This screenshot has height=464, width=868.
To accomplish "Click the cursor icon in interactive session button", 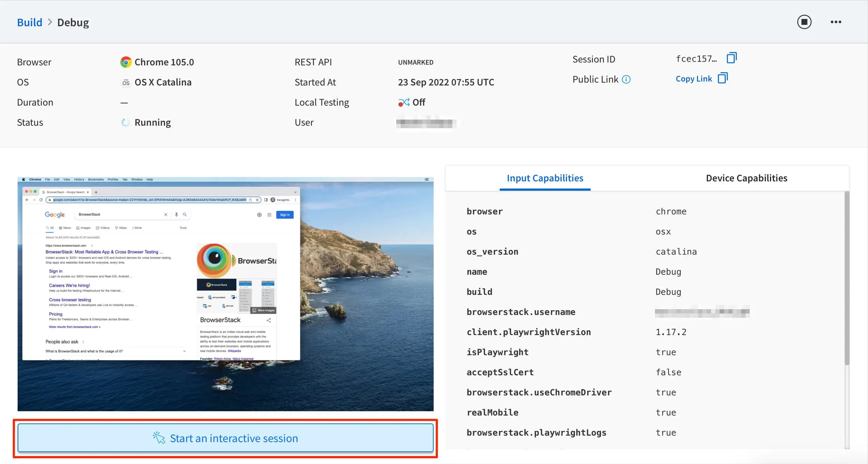I will 158,438.
